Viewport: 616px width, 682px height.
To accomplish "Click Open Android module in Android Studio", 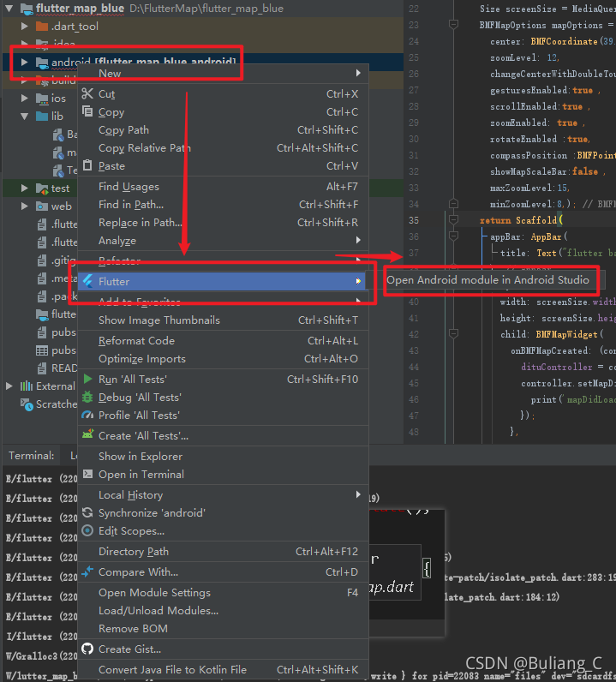I will click(x=487, y=279).
